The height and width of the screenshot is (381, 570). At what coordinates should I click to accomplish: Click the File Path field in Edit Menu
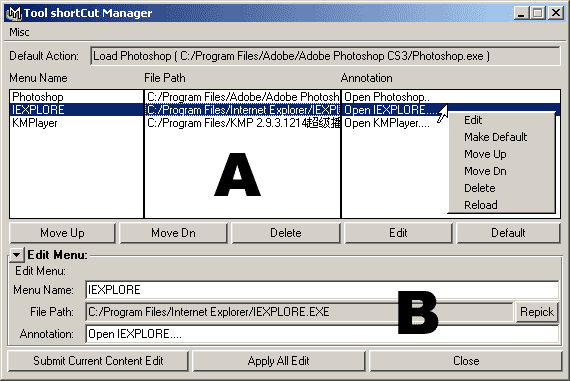[x=299, y=312]
